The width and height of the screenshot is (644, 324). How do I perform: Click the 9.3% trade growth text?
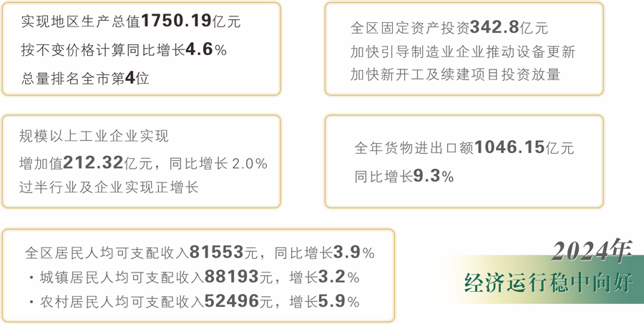click(433, 176)
